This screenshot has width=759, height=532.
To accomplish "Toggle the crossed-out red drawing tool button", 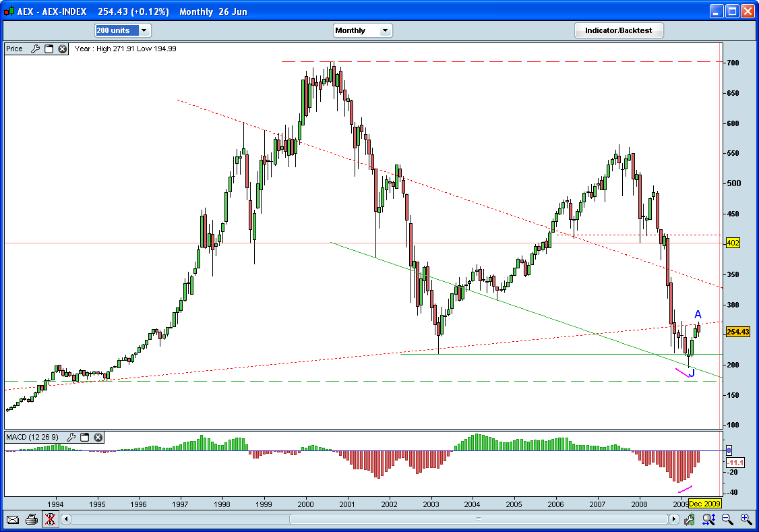I will [50, 519].
